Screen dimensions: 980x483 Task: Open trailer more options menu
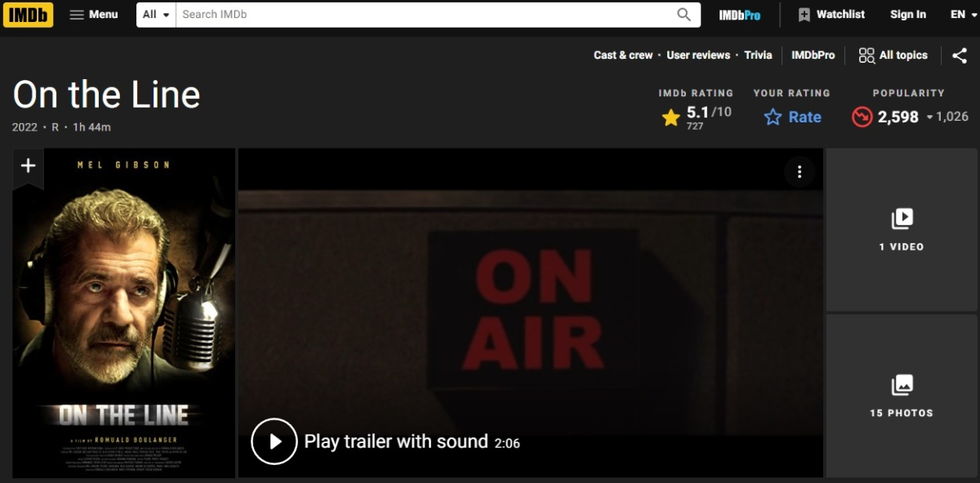pyautogui.click(x=800, y=171)
